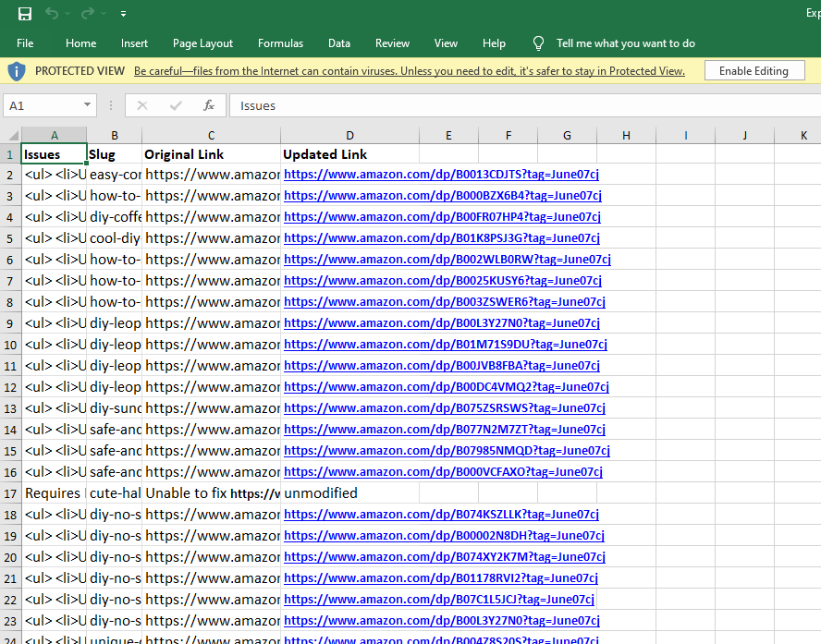821x644 pixels.
Task: Select column D header
Action: [x=349, y=136]
